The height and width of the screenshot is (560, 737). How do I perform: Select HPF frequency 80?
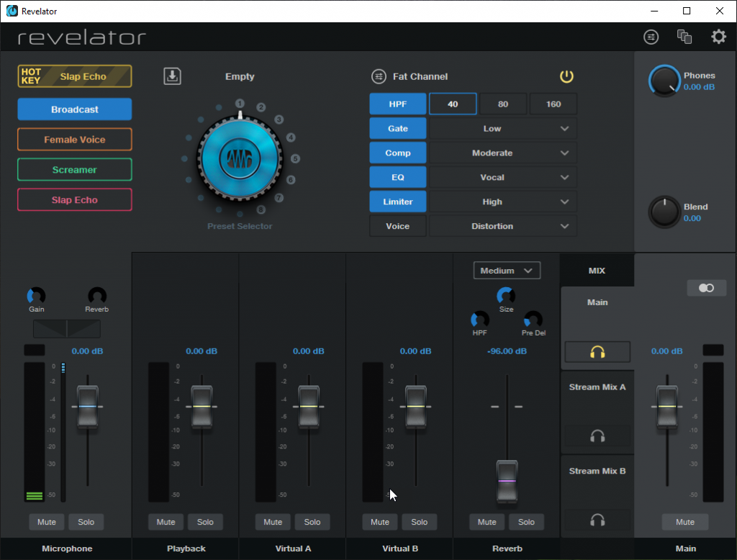[503, 104]
